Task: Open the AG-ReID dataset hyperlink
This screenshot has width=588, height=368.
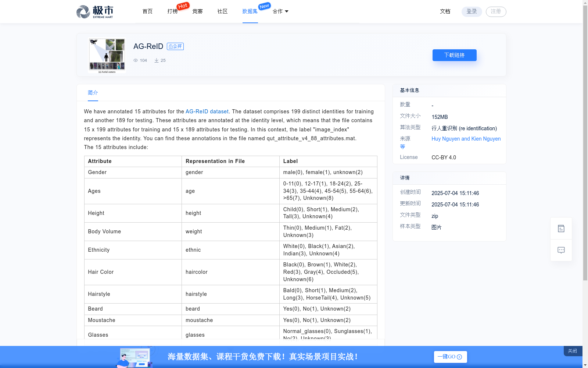Action: [207, 112]
